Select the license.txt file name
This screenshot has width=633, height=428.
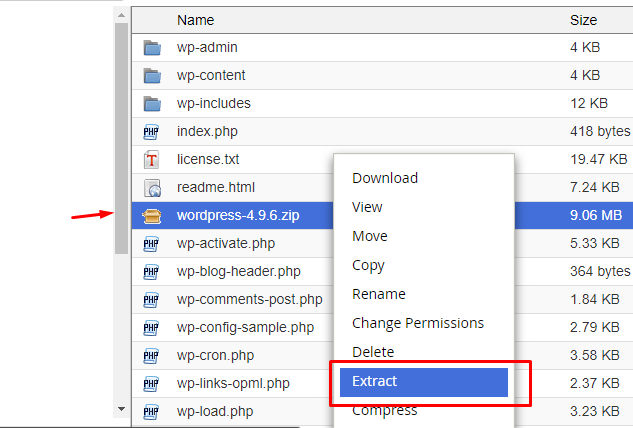pyautogui.click(x=208, y=159)
